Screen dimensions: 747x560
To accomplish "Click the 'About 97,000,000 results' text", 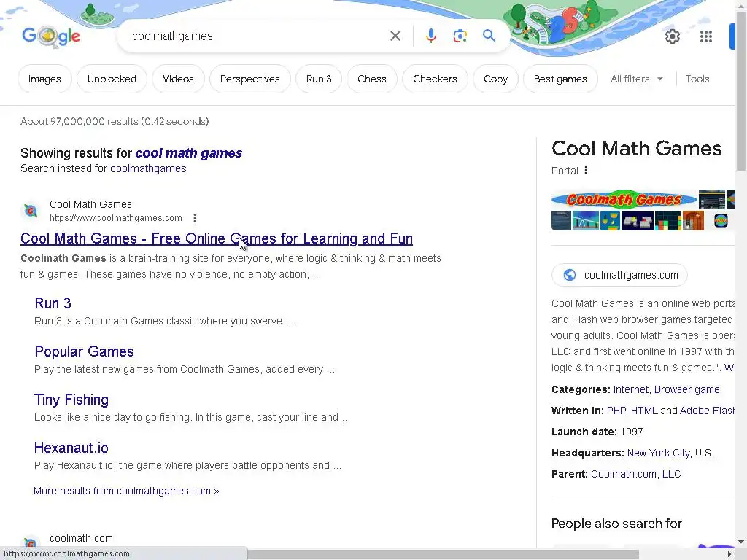I will (x=115, y=122).
